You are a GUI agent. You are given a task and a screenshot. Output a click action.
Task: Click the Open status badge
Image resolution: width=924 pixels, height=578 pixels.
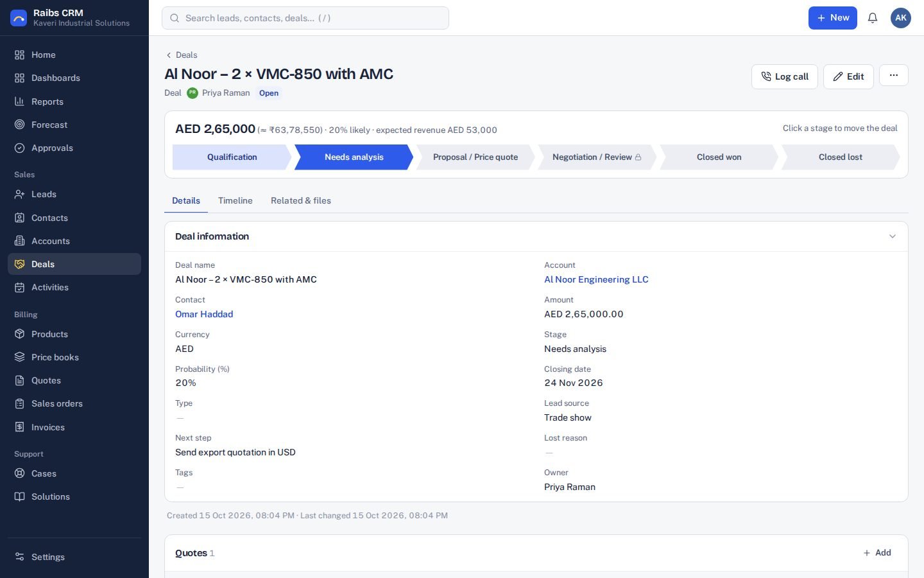(x=269, y=93)
